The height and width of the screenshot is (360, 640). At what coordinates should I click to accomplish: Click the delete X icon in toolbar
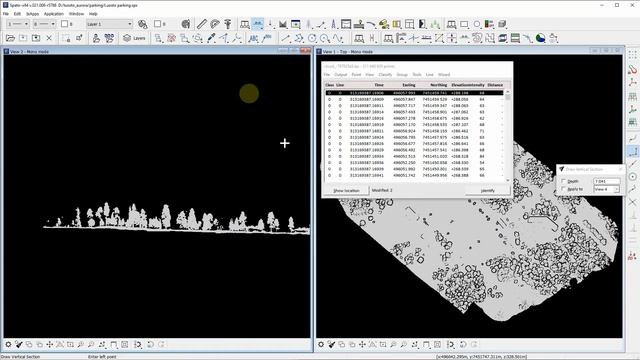(49, 38)
